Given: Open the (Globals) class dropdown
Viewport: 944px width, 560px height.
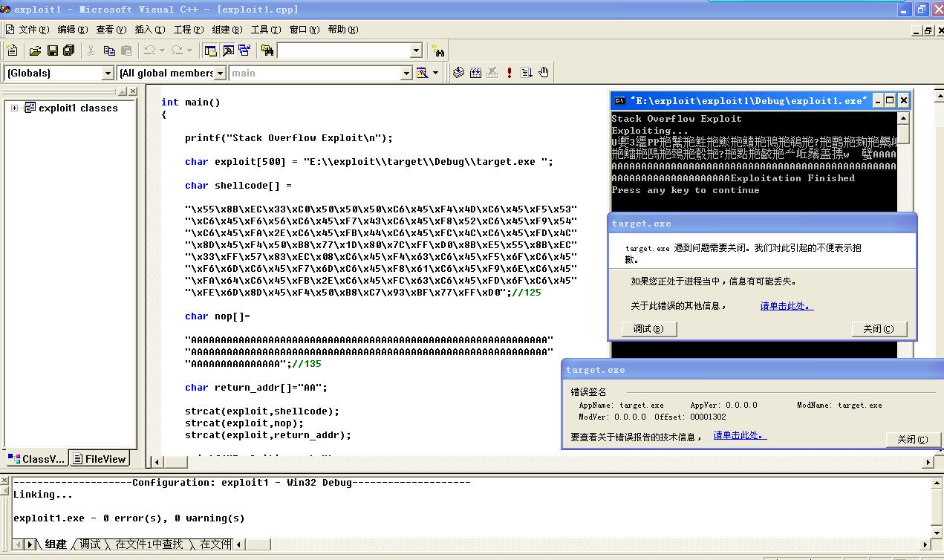Looking at the screenshot, I should 108,73.
